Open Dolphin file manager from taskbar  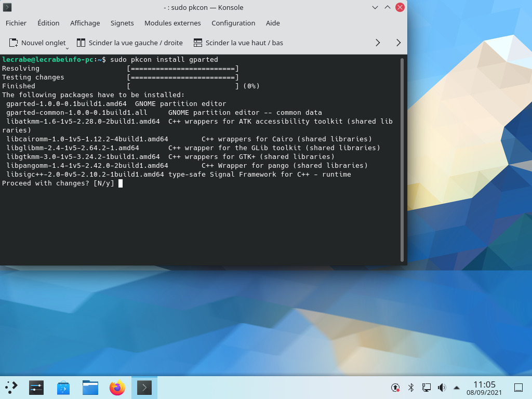click(90, 388)
